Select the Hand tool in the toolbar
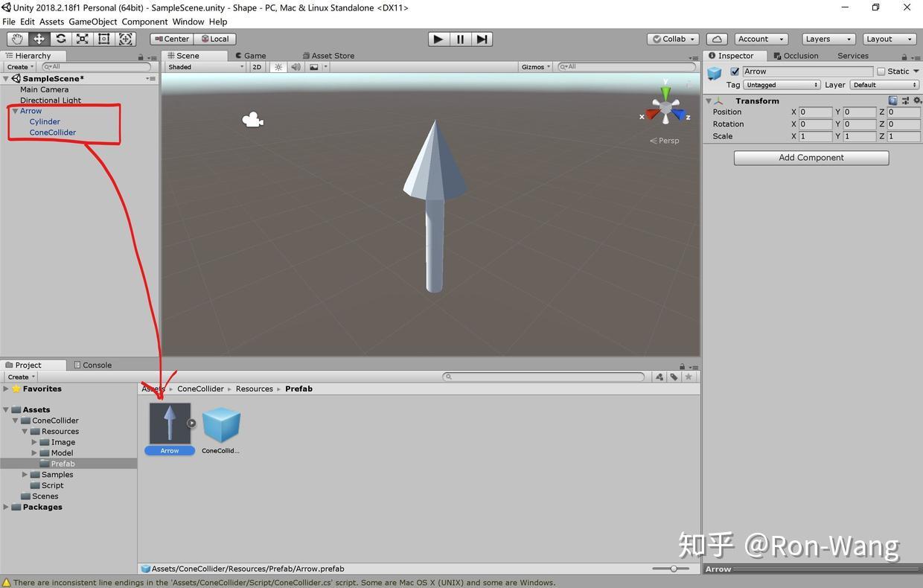 pyautogui.click(x=16, y=38)
